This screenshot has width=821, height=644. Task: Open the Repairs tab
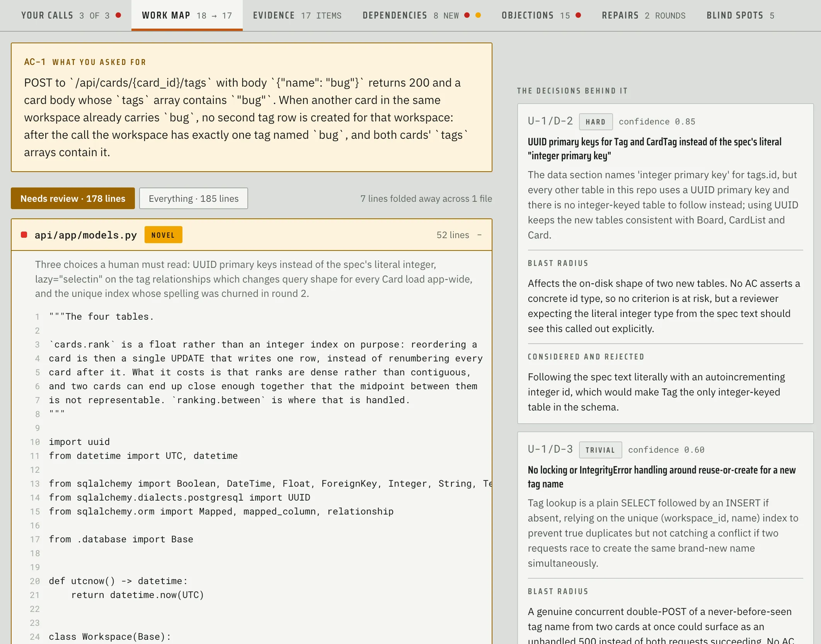click(644, 15)
